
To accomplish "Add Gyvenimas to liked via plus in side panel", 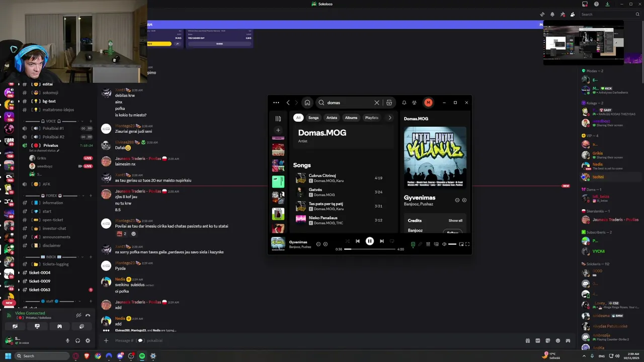I will coord(464,200).
